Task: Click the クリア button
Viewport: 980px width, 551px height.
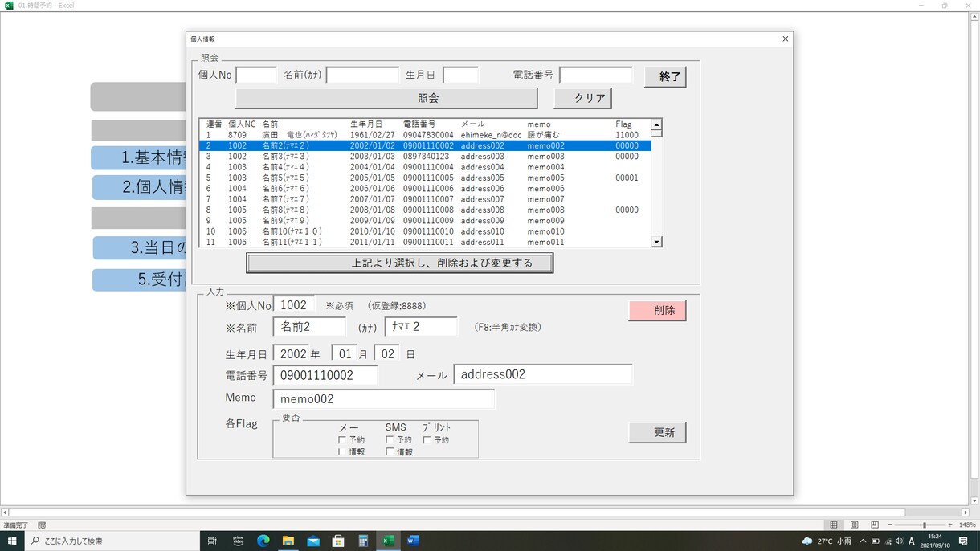Action: coord(583,98)
